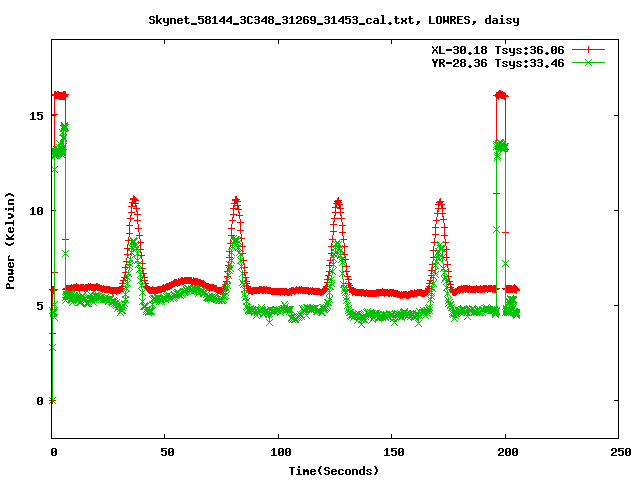This screenshot has height=480, width=640.
Task: Click the red peak near 81 seconds
Action: pos(236,200)
